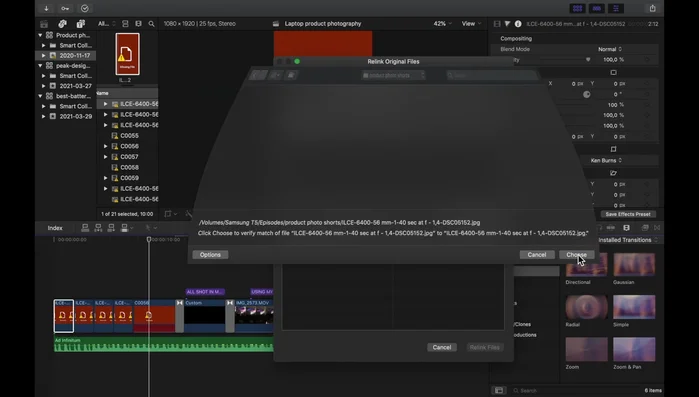699x397 pixels.
Task: Select the Ad Infinitum audio track
Action: pos(164,344)
